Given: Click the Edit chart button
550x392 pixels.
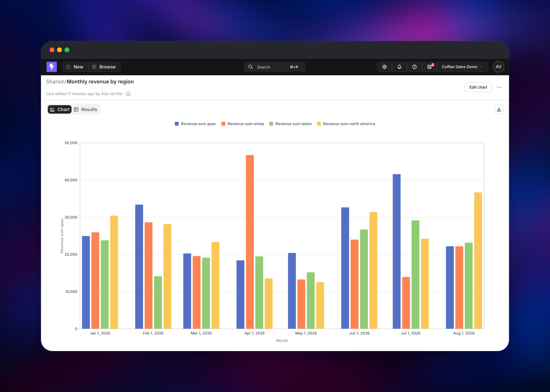Looking at the screenshot, I should 478,87.
